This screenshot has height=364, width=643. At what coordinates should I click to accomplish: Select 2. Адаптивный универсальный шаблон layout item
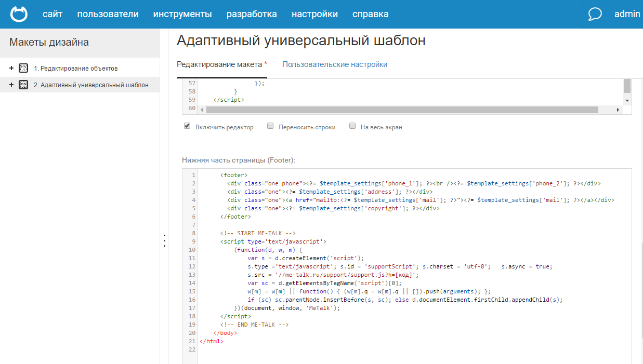point(91,85)
